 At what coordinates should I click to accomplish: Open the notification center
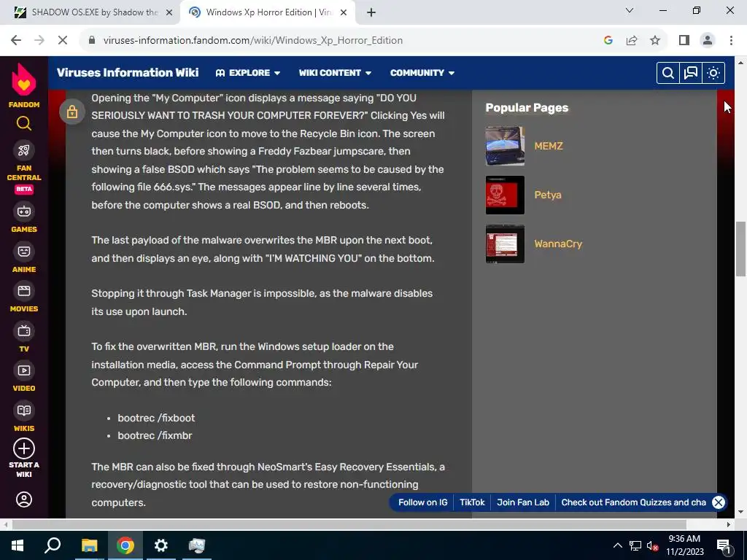pyautogui.click(x=724, y=546)
